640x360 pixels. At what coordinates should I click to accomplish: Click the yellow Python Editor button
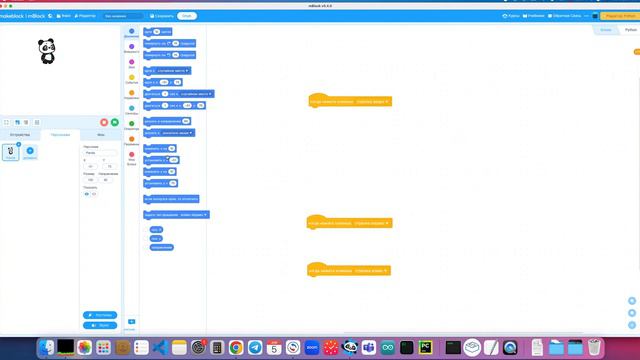(620, 16)
